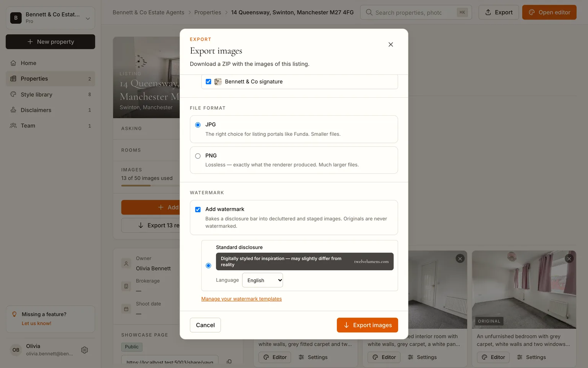Click Cancel in the export dialog

pyautogui.click(x=205, y=325)
